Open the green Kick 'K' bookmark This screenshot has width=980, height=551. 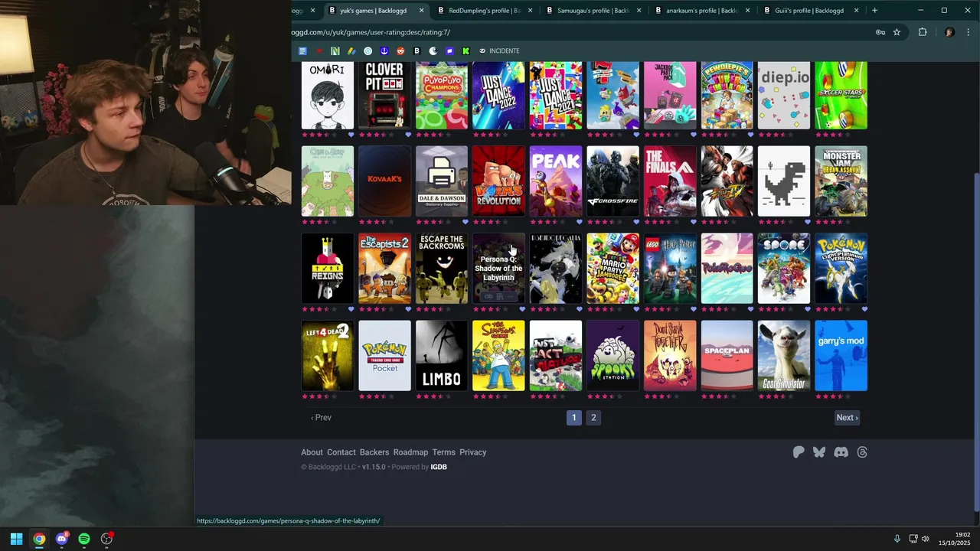tap(465, 51)
